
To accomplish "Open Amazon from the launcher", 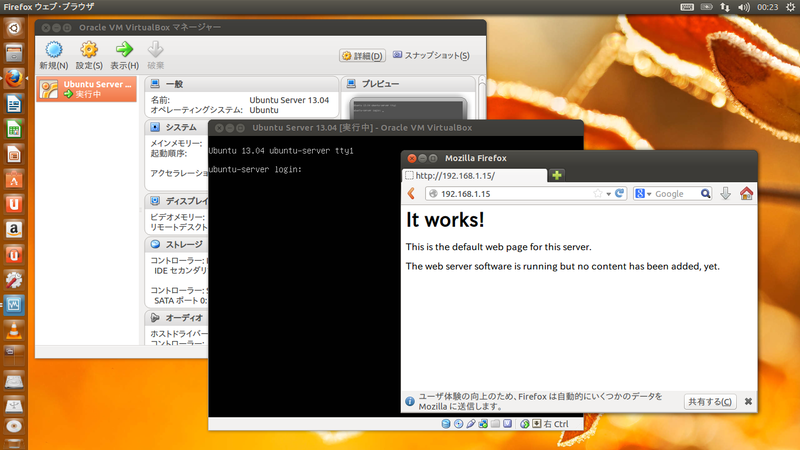I will pyautogui.click(x=14, y=230).
